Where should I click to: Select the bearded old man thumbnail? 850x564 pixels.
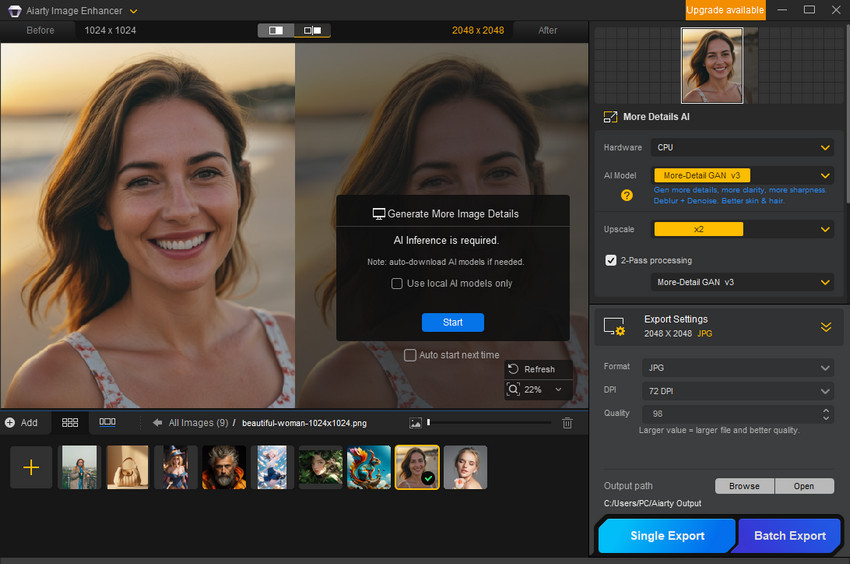click(224, 467)
